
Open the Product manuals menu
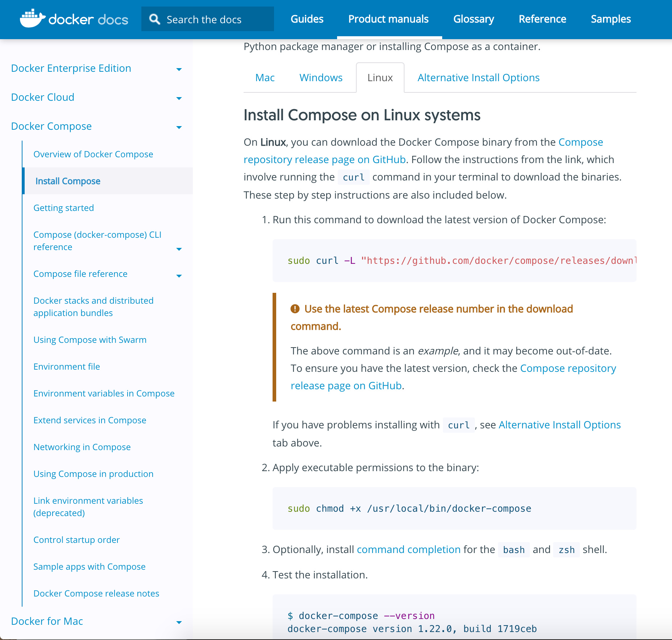389,19
